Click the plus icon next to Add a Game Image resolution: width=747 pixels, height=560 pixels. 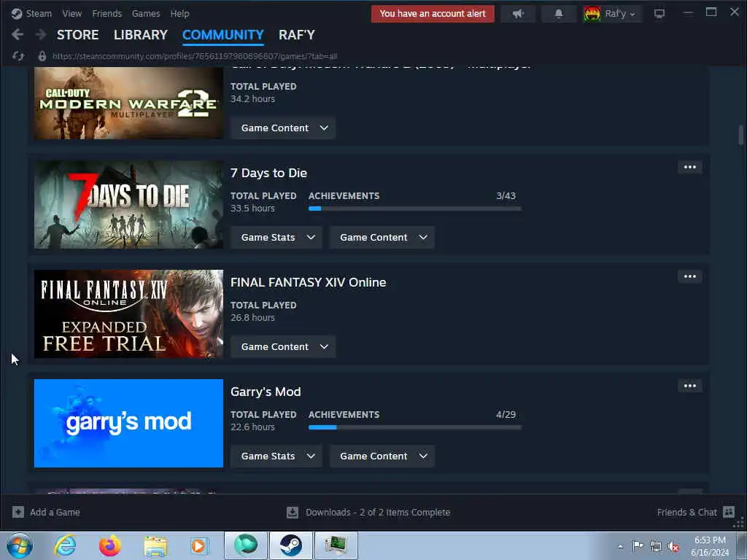(18, 512)
